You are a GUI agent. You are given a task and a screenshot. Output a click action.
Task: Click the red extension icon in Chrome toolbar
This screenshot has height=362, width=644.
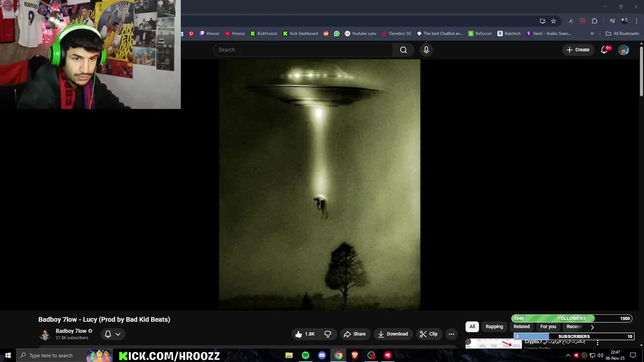pos(582,21)
